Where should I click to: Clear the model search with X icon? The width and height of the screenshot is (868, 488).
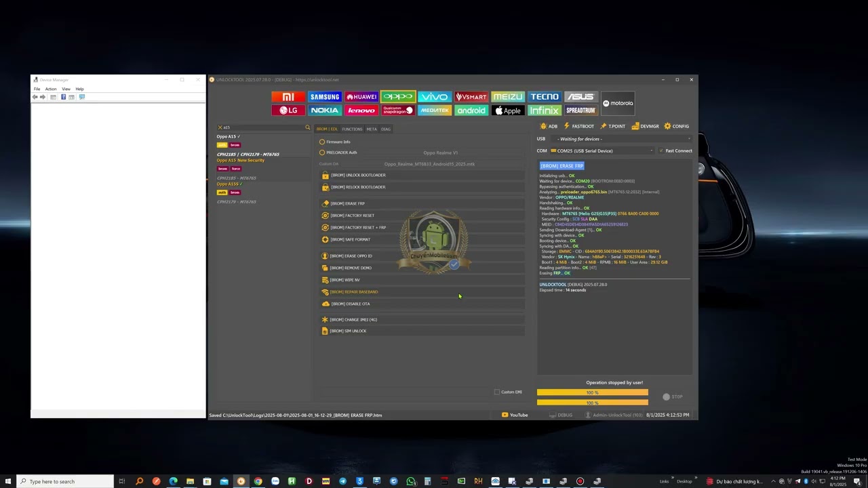(220, 127)
